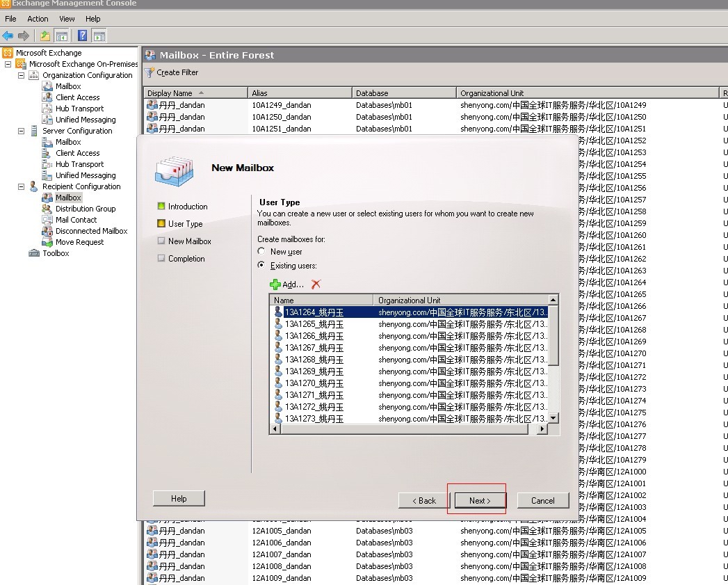
Task: Select user row 13A1264_姚丹玉
Action: [x=410, y=312]
